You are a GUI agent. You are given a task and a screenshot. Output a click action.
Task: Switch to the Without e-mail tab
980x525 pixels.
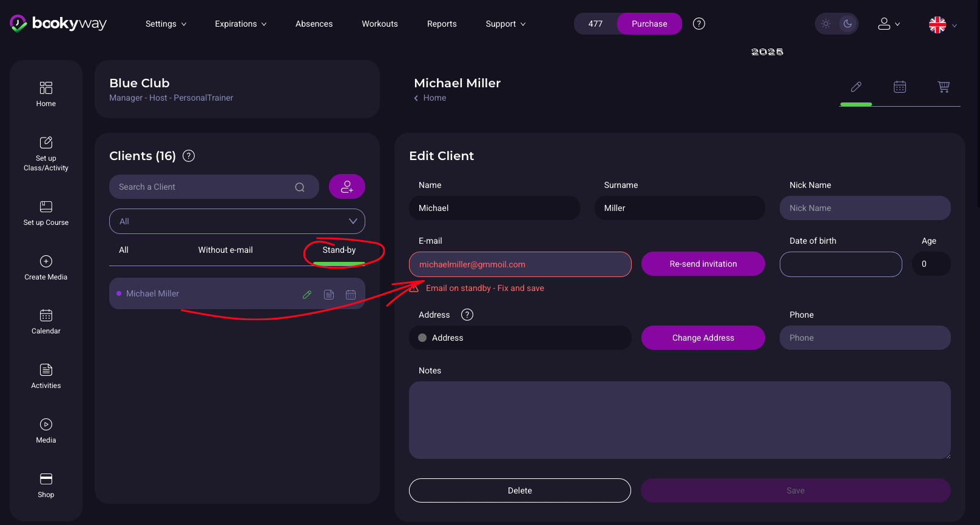point(225,250)
